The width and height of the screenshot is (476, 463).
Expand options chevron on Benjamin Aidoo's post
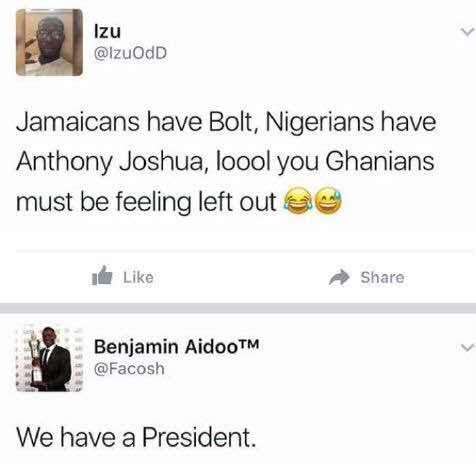click(x=467, y=348)
